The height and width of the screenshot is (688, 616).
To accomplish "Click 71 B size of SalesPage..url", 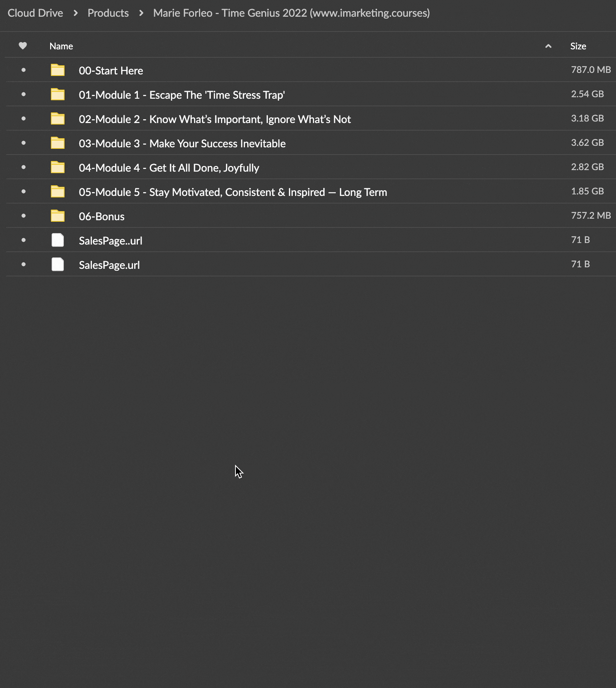I will pos(580,240).
